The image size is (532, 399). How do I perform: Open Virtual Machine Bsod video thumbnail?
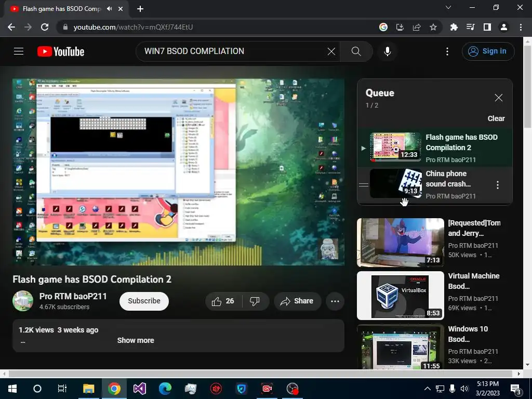tap(401, 296)
